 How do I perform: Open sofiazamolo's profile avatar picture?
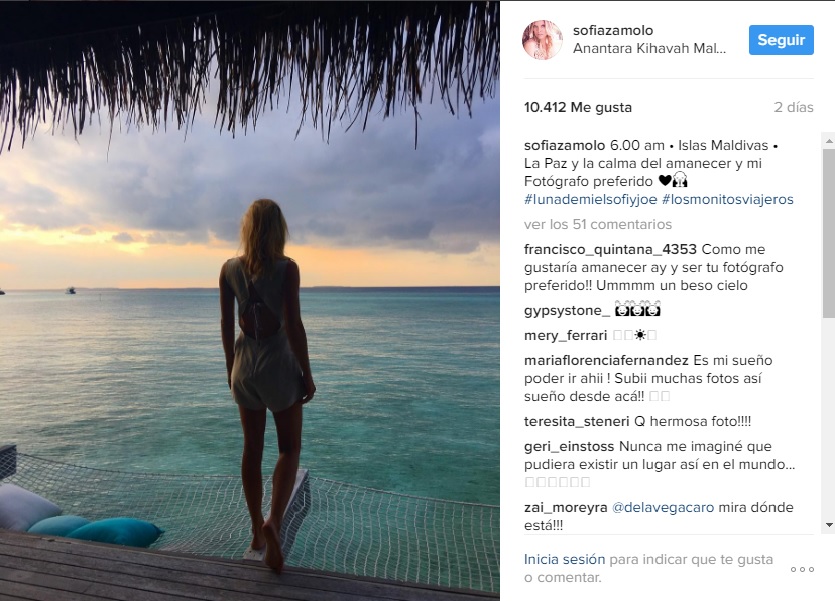[542, 40]
